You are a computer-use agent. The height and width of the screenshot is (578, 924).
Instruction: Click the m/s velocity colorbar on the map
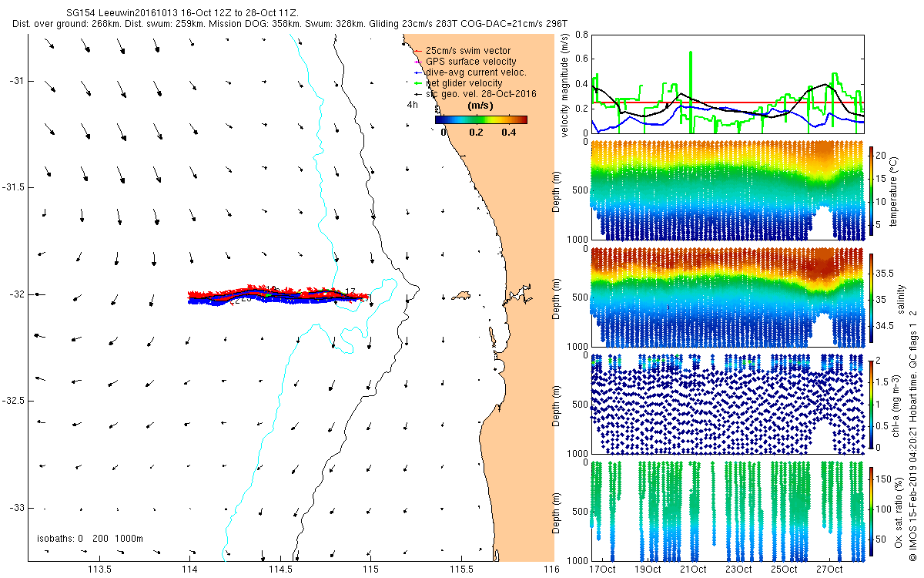tap(481, 119)
